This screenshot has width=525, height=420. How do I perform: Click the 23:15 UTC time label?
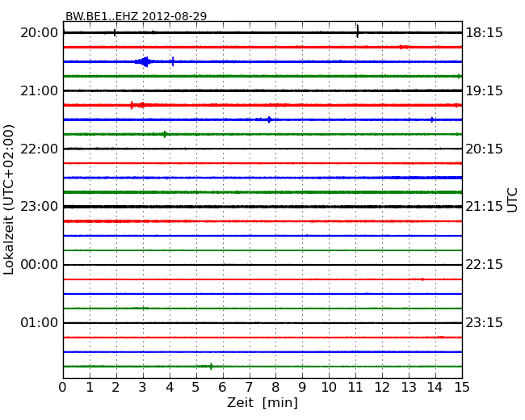(484, 322)
